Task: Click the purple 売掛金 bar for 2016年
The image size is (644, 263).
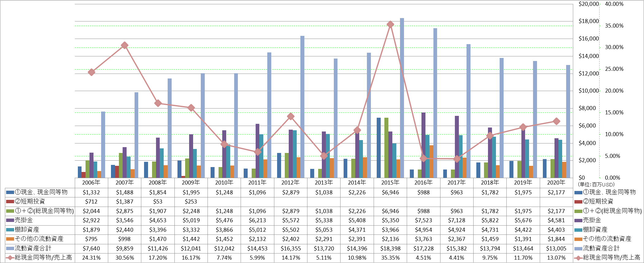Action: pyautogui.click(x=423, y=145)
